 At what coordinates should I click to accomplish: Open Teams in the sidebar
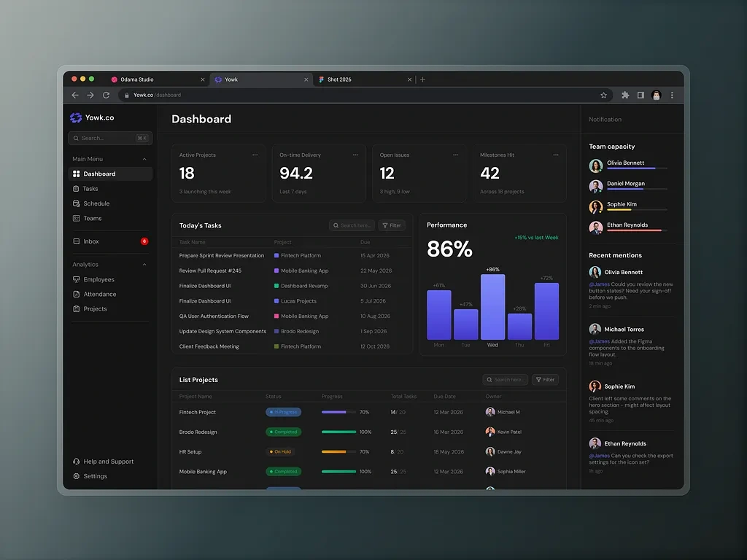[x=111, y=218]
